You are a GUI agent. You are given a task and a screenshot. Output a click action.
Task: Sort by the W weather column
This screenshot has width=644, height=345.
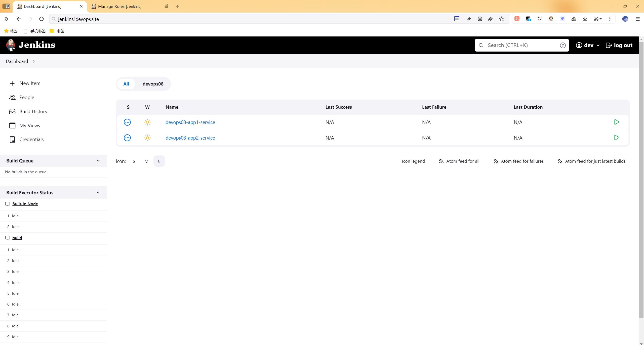[x=147, y=107]
